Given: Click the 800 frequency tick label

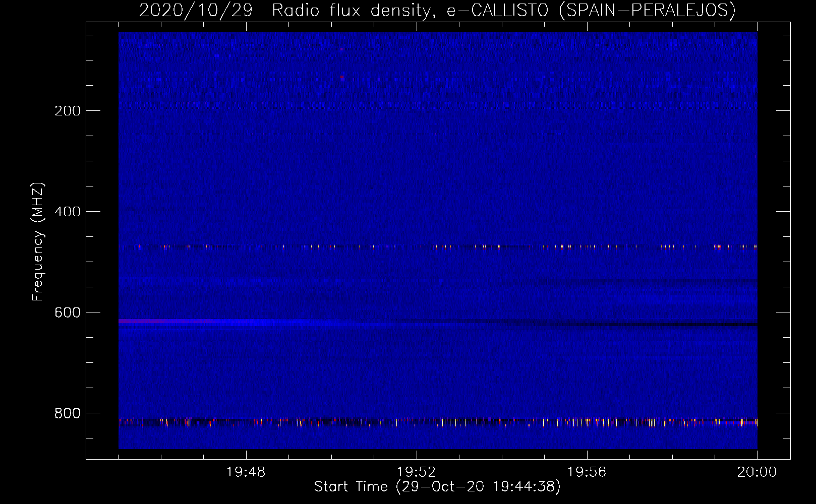Looking at the screenshot, I should (68, 413).
